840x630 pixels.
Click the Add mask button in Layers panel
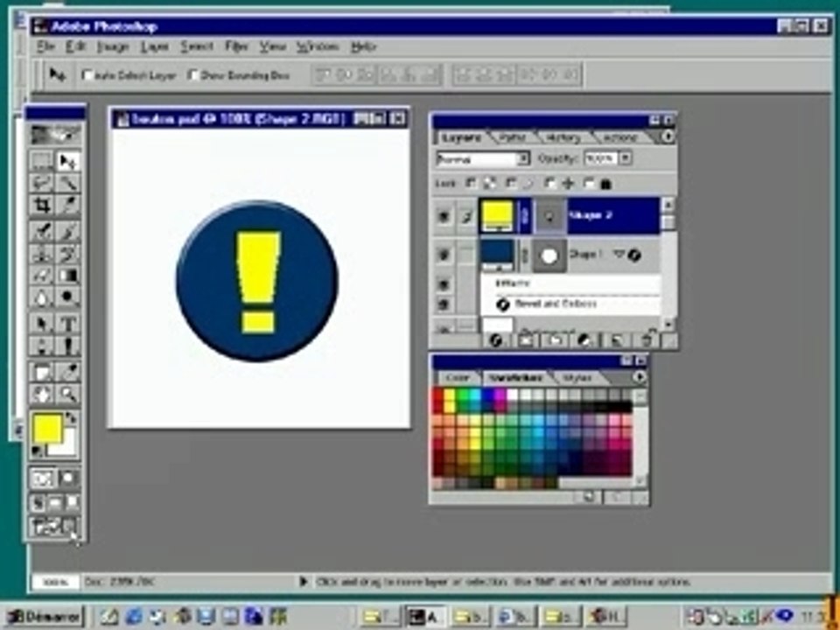coord(526,340)
